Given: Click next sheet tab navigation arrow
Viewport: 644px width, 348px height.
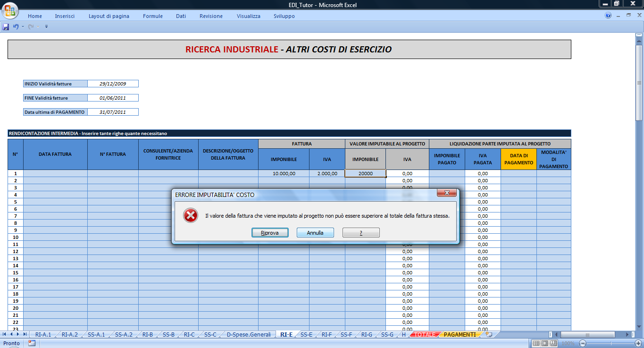Looking at the screenshot, I should [x=18, y=334].
